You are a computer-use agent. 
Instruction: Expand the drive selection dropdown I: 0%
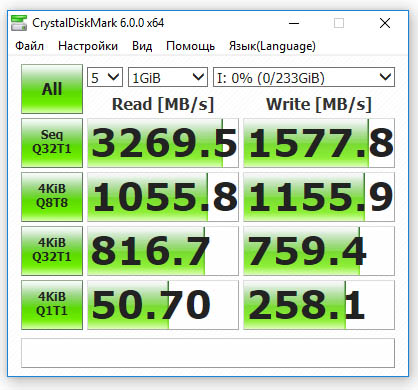(x=304, y=77)
